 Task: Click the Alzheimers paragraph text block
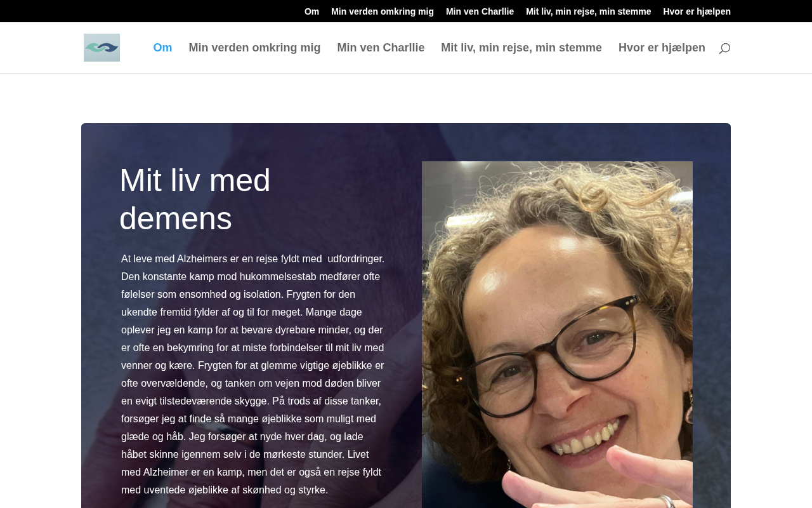[x=253, y=375]
